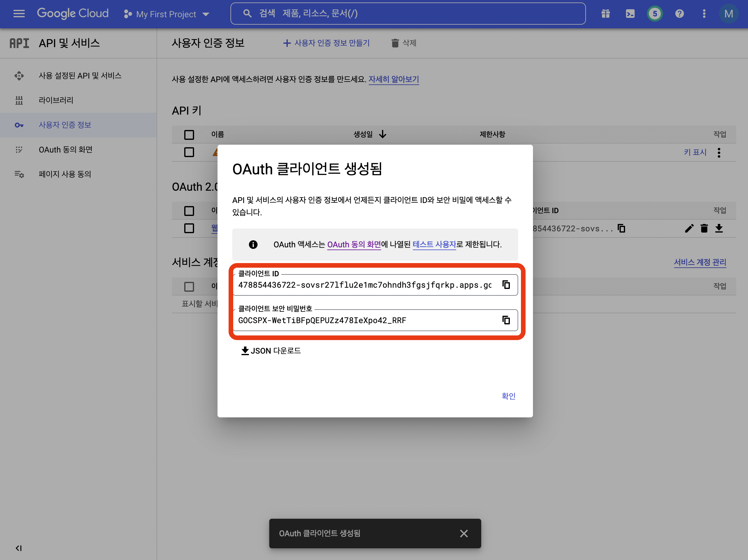Open the hamburger navigation menu
Viewport: 748px width, 560px height.
pos(19,14)
